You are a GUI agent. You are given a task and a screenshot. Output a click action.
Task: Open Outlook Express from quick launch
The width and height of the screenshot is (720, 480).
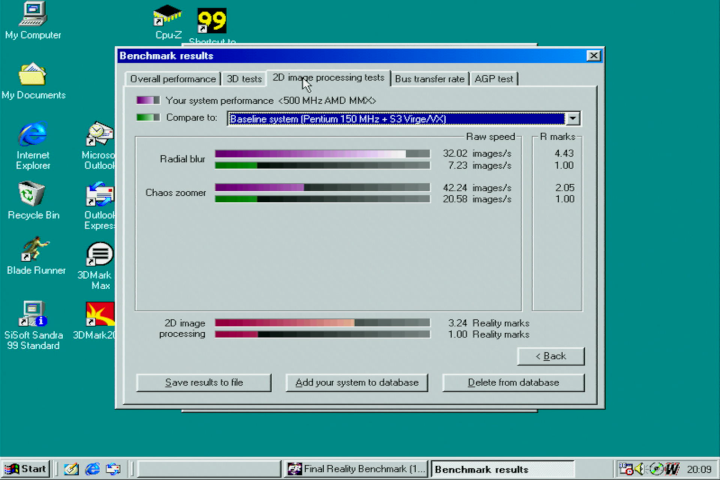(x=113, y=469)
